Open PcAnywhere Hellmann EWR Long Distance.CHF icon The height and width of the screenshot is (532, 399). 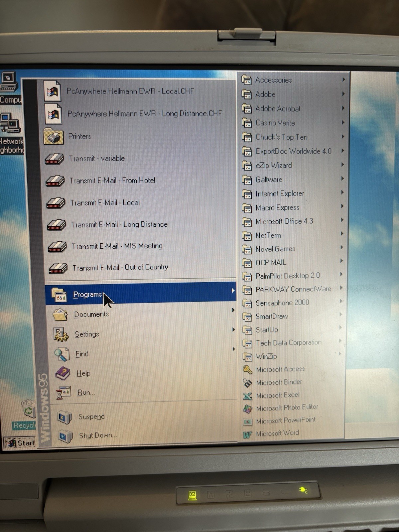pyautogui.click(x=54, y=114)
